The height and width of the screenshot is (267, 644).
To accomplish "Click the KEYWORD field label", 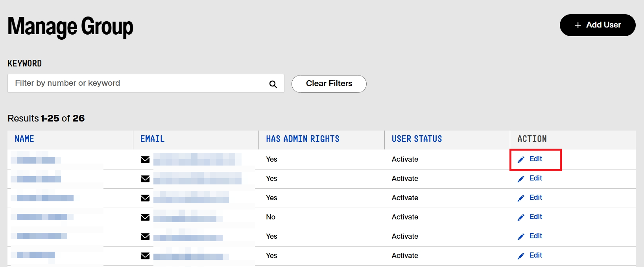I will (x=24, y=63).
